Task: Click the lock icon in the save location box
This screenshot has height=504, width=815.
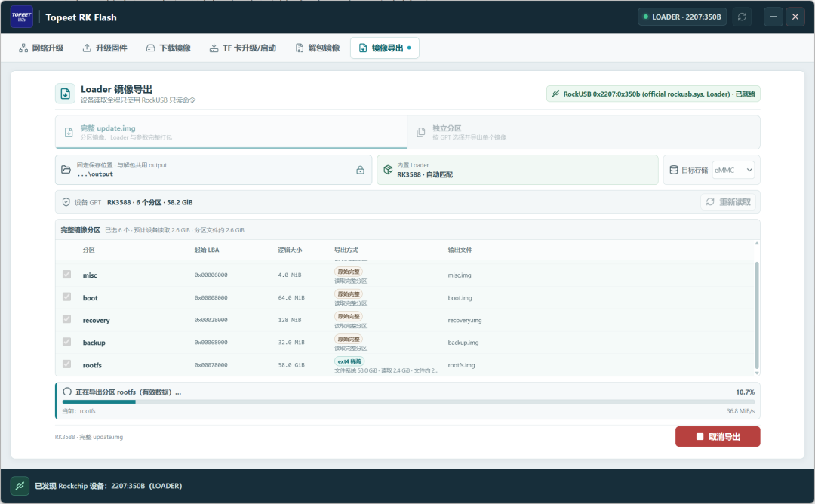Action: 360,170
